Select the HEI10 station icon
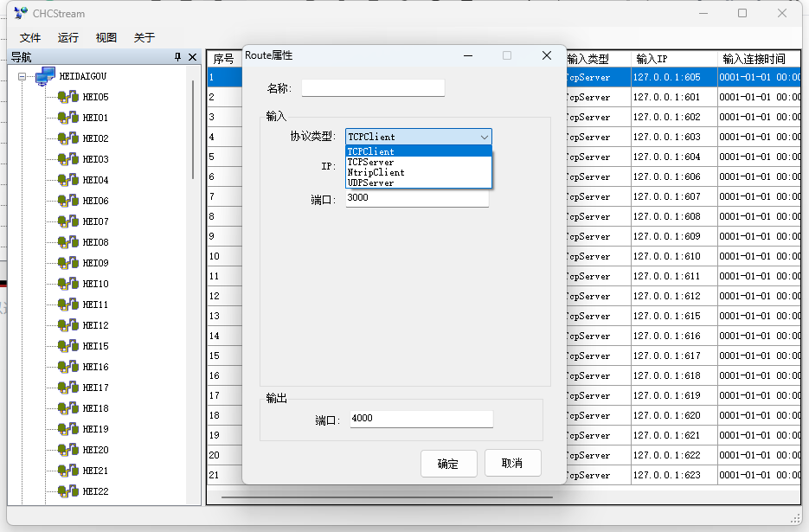Viewport: 809px width, 532px height. pos(67,284)
